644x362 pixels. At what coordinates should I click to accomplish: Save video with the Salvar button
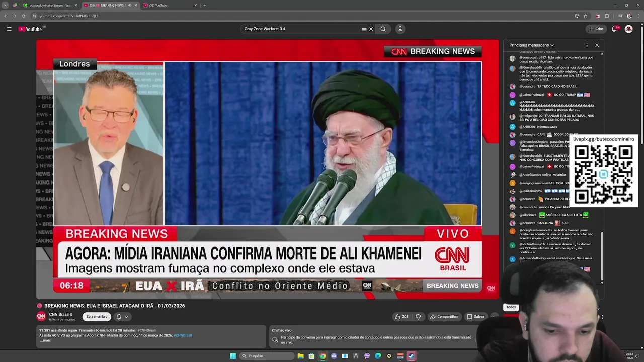(475, 317)
